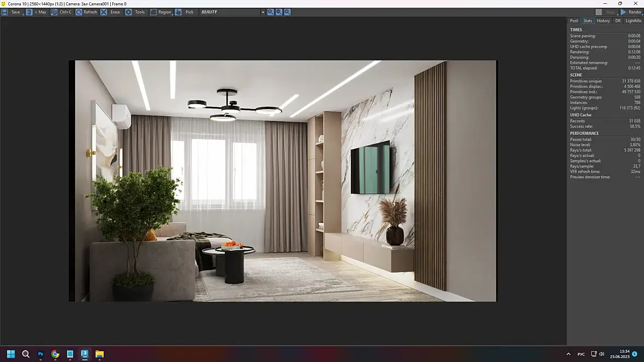Viewport: 644px width, 362px height.
Task: Zoom in on the render
Action: point(271,12)
